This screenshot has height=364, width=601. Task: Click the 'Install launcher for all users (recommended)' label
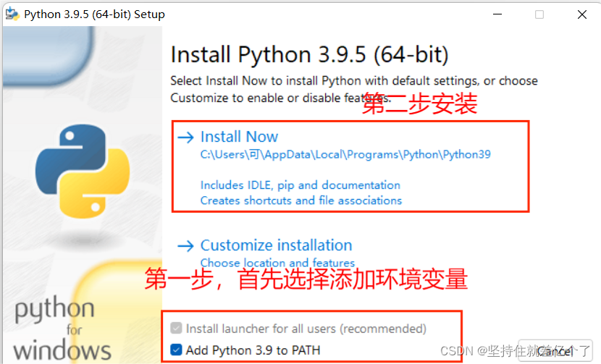tap(306, 329)
